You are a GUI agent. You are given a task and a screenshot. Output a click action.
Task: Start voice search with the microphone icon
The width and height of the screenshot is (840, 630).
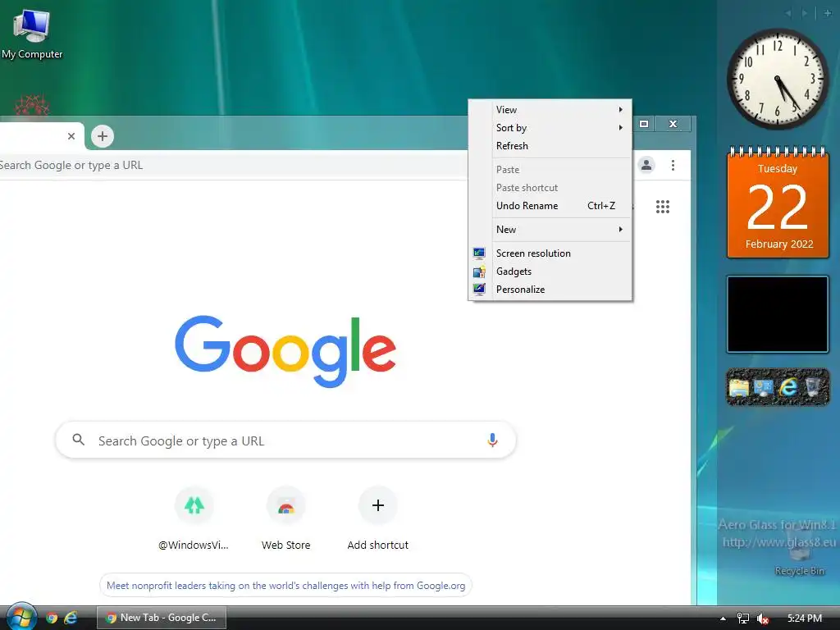492,441
